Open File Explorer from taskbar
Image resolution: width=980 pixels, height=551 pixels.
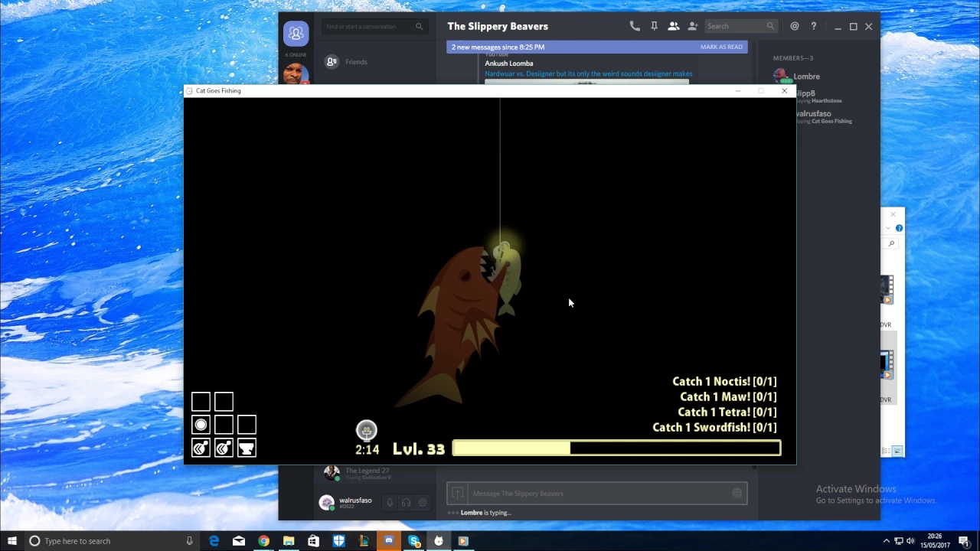tap(289, 541)
